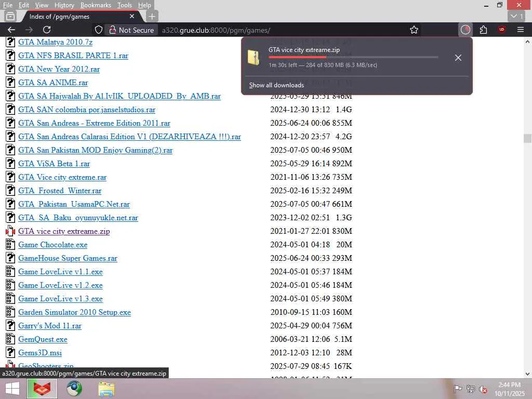Click binary icon beside Game LoveLive v1.2.exe
The height and width of the screenshot is (399, 532).
pyautogui.click(x=10, y=285)
